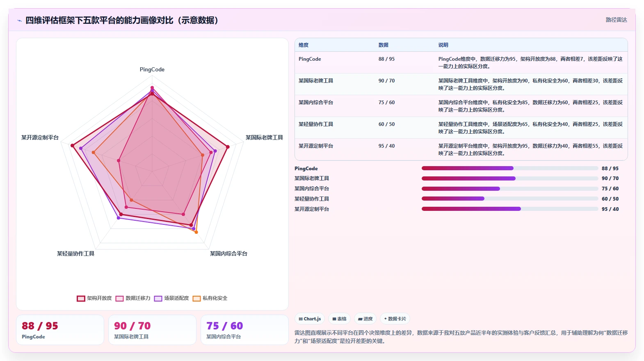Click the 说明 column header

point(443,45)
